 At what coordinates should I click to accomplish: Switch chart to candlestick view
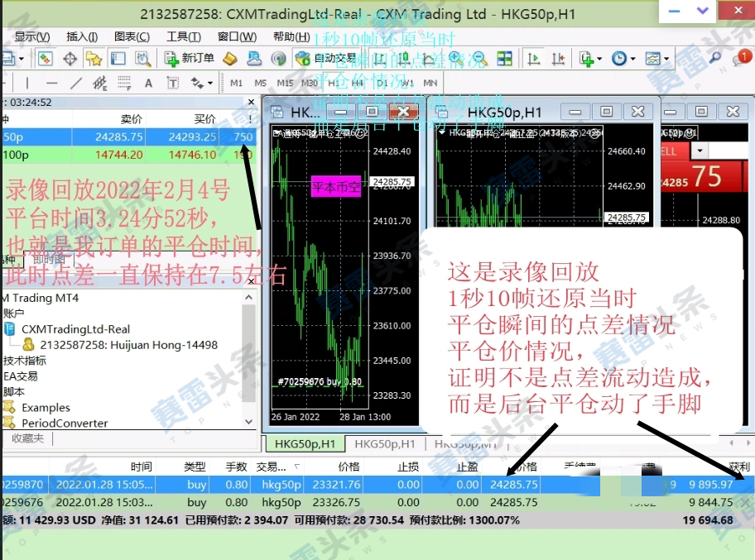click(x=403, y=59)
